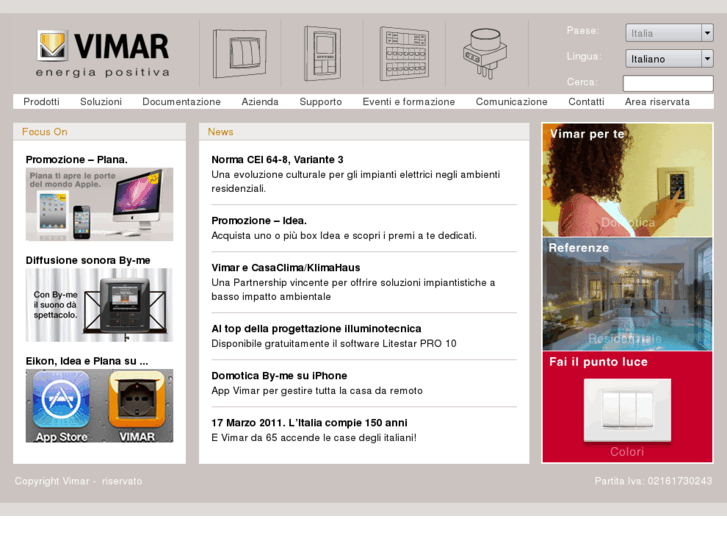This screenshot has height=545, width=727.
Task: Click the Partita Iva footer text
Action: [653, 481]
